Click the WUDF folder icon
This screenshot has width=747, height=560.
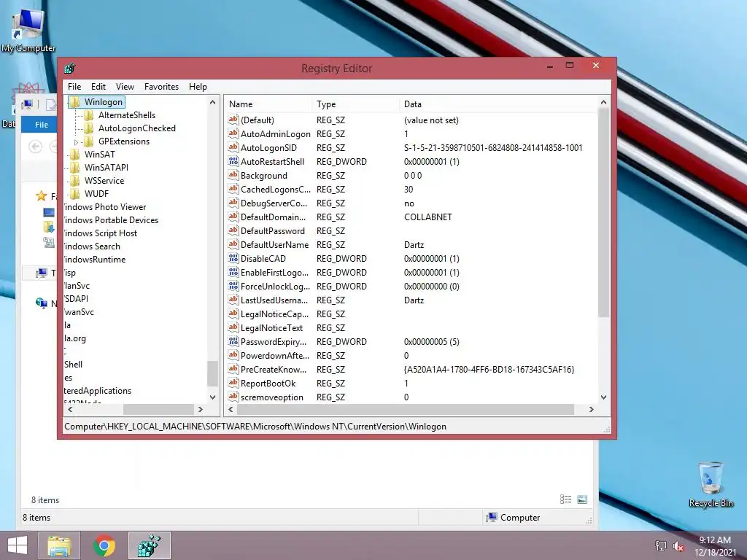click(75, 194)
